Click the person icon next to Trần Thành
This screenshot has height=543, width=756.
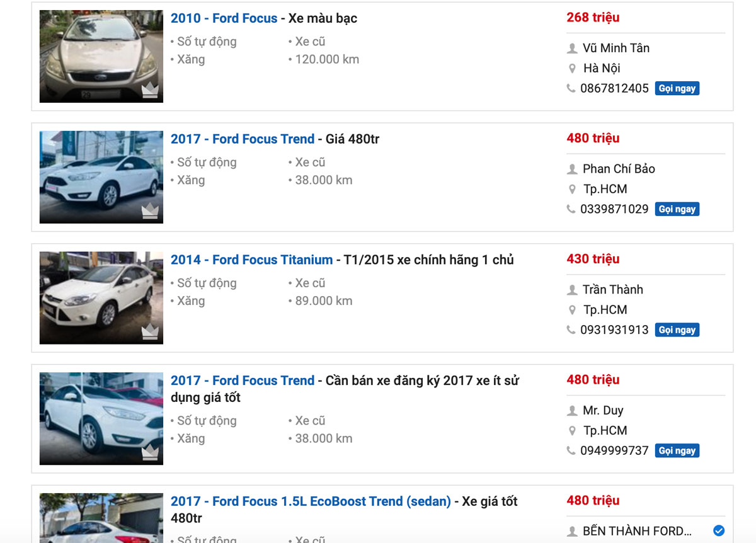click(572, 289)
